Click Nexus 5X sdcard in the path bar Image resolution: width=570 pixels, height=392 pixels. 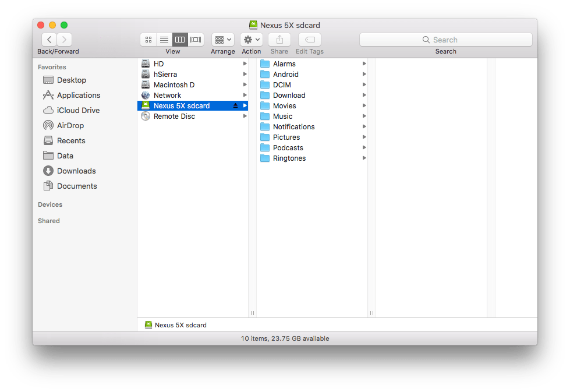click(x=176, y=325)
